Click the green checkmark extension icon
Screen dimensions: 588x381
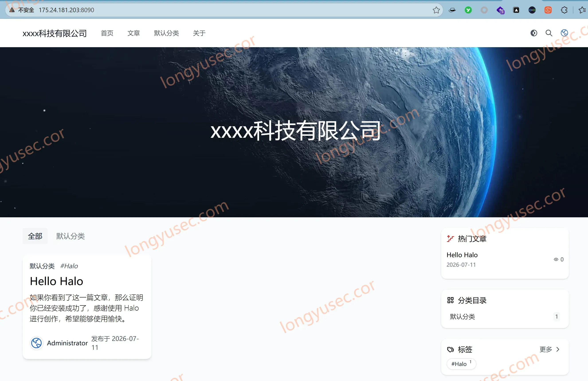[x=468, y=10]
